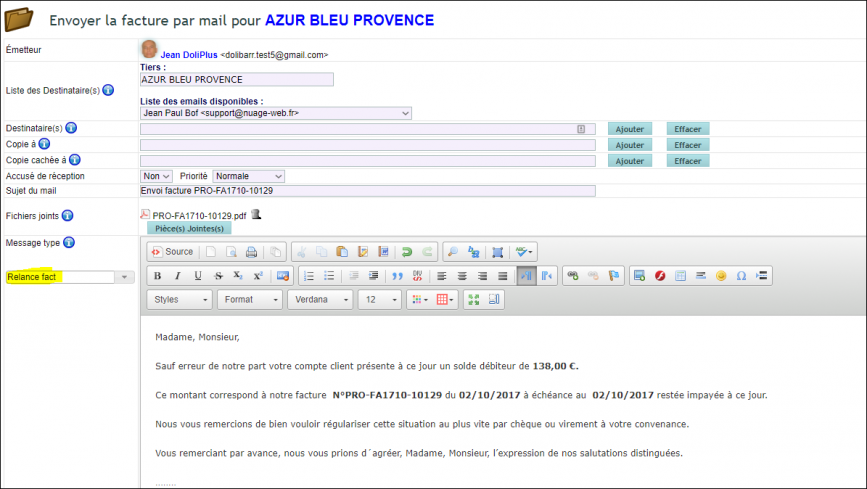Open the Priorité Normale dropdown
The image size is (867, 489).
pyautogui.click(x=248, y=176)
